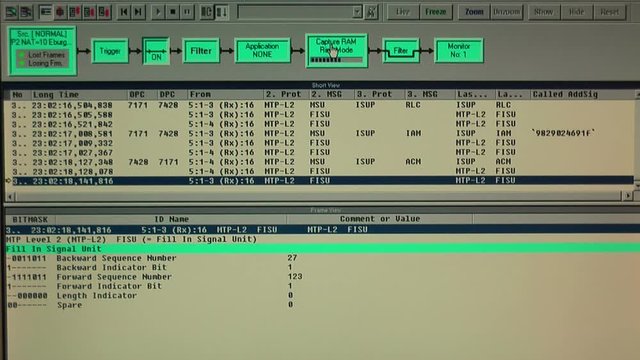Image resolution: width=640 pixels, height=360 pixels.
Task: Click the Called AddSig column header
Action: tap(583, 95)
